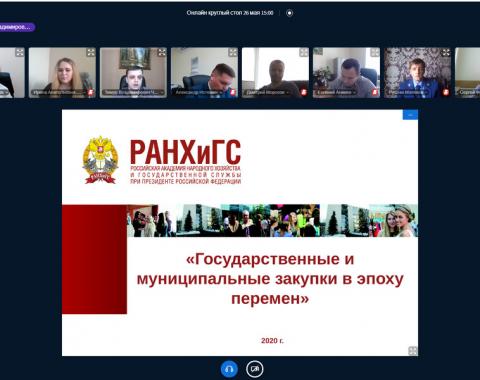The height and width of the screenshot is (380, 480).
Task: Toggle the headphones audio button
Action: click(x=229, y=369)
